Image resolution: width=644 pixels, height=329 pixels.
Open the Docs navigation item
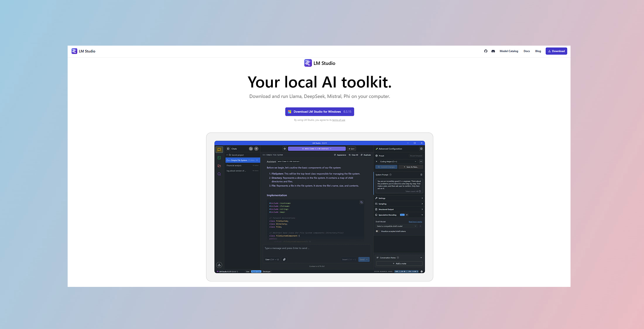click(527, 51)
